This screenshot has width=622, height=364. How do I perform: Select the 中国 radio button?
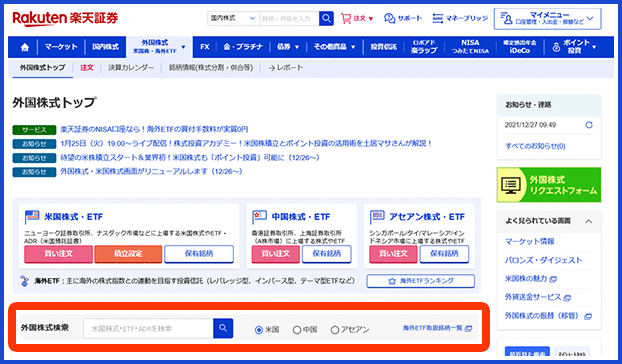click(297, 330)
